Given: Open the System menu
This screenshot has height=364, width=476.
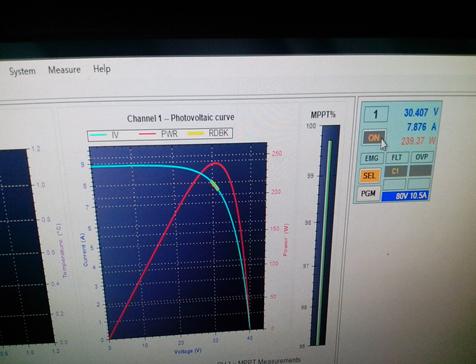Looking at the screenshot, I should click(x=22, y=71).
